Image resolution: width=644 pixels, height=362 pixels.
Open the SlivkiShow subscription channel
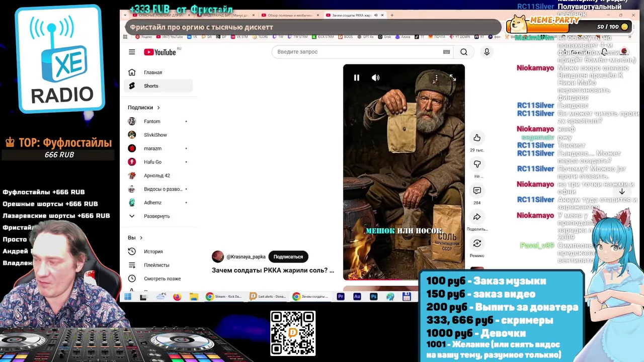click(158, 135)
